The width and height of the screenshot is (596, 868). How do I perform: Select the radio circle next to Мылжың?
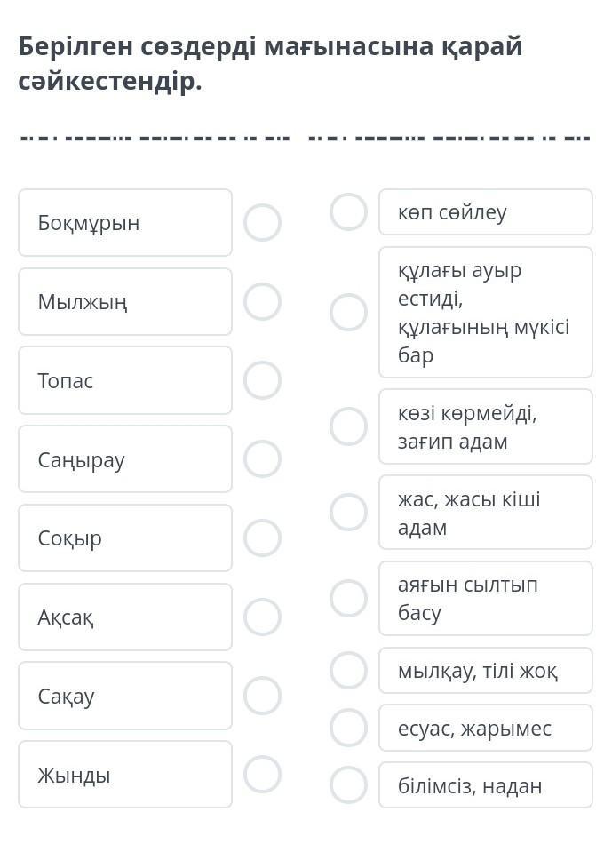[263, 302]
